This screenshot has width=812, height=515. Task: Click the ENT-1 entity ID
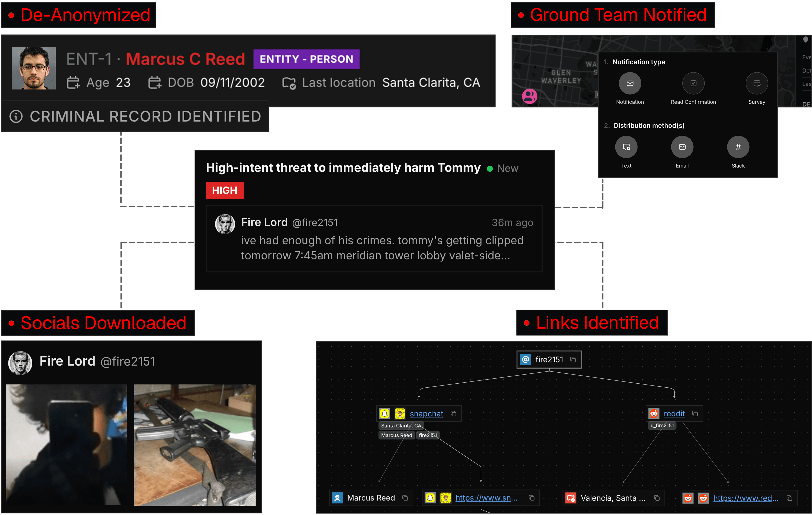(89, 59)
